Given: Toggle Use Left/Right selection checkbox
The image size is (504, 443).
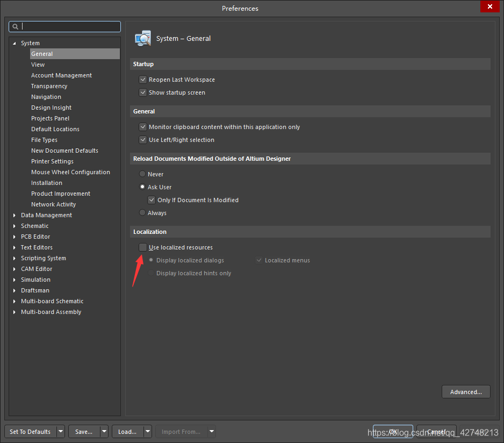Looking at the screenshot, I should (143, 140).
